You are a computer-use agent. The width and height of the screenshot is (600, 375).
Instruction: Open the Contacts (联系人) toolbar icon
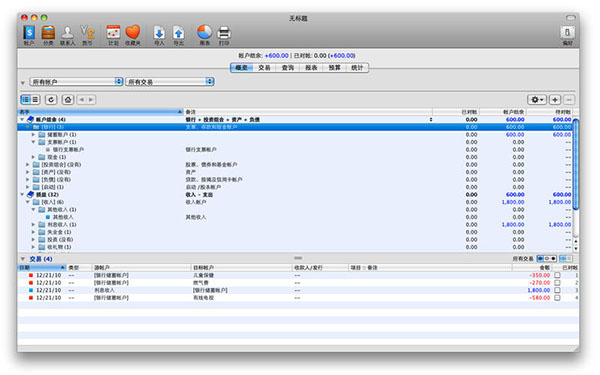point(67,33)
